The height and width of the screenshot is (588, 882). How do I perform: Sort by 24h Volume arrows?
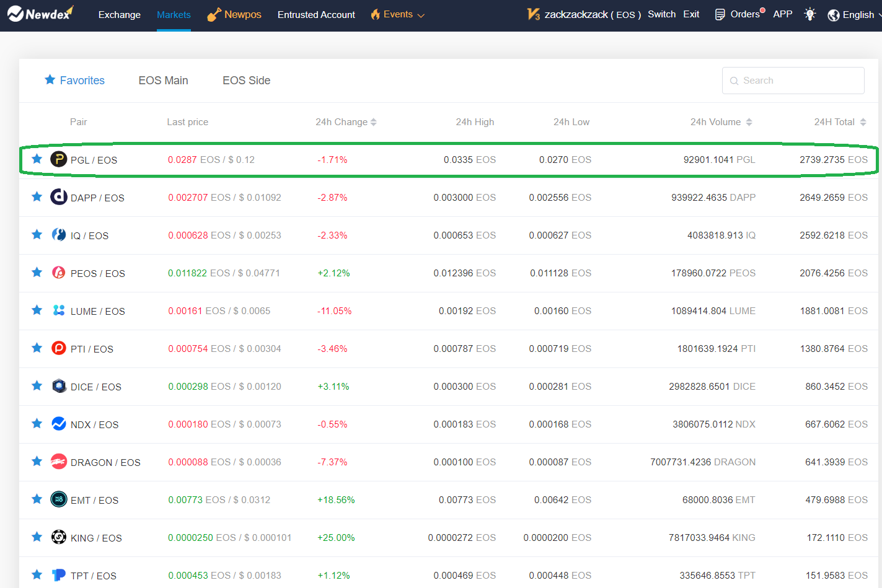point(749,122)
